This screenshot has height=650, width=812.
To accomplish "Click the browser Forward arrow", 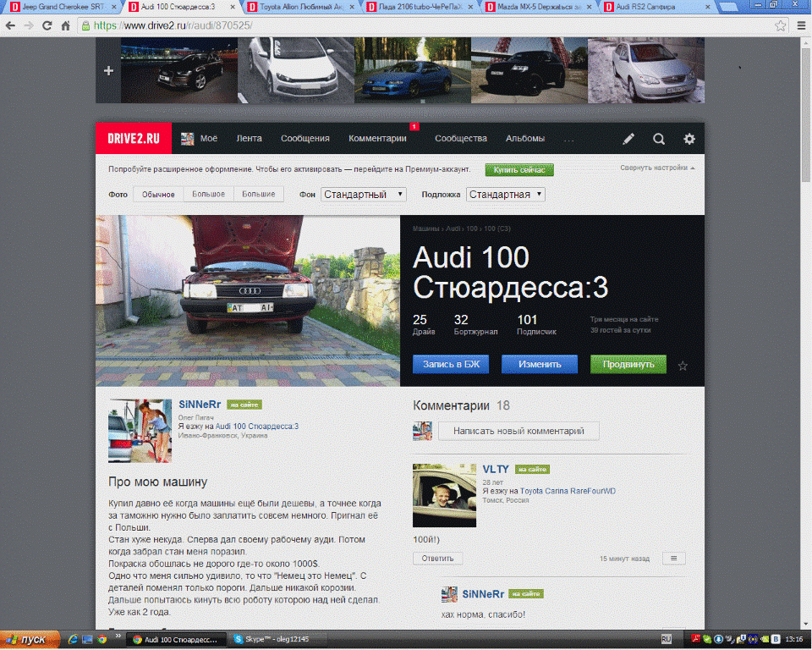I will (x=29, y=25).
